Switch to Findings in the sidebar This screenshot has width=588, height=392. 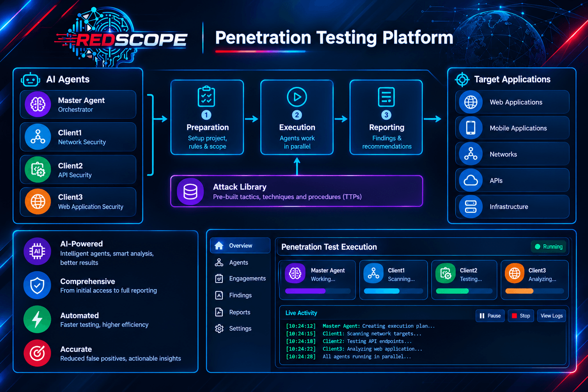240,295
